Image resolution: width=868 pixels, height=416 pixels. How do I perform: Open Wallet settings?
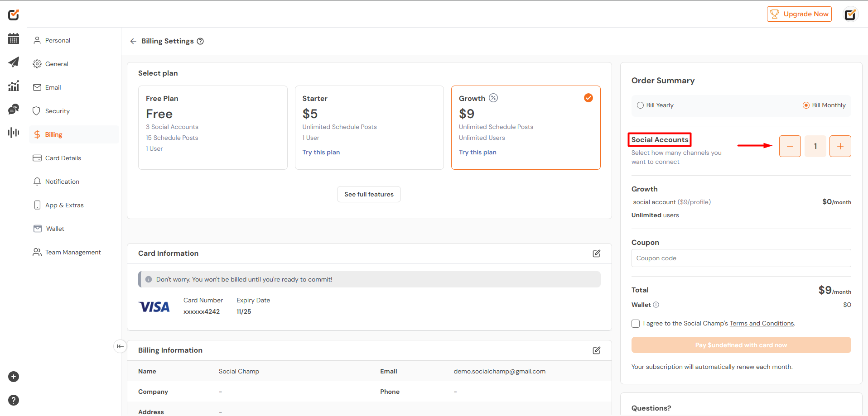point(74,229)
